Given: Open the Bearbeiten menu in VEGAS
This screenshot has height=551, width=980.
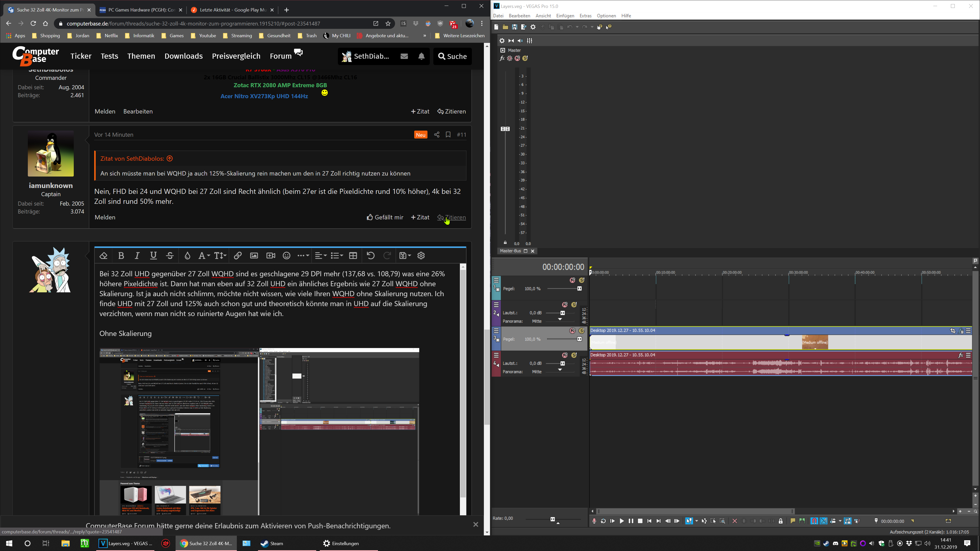Looking at the screenshot, I should (x=519, y=16).
